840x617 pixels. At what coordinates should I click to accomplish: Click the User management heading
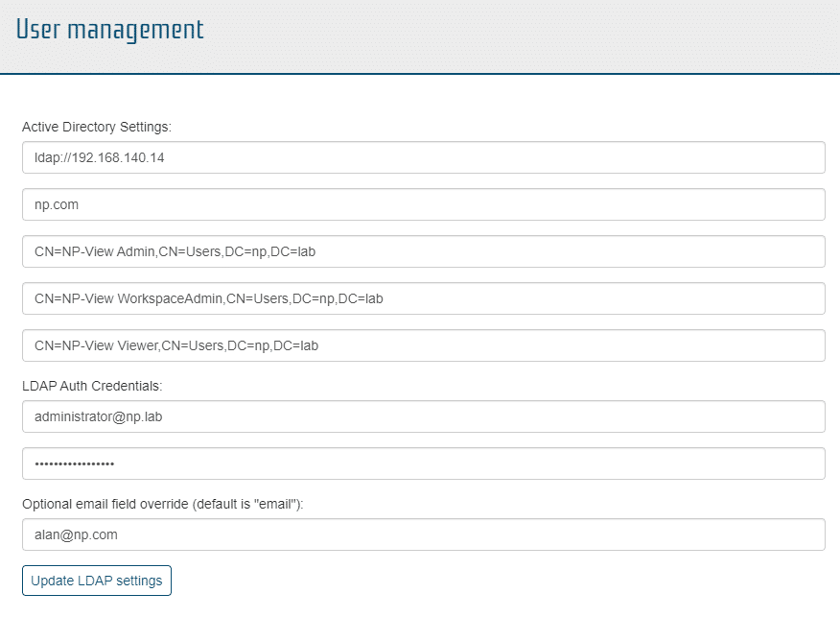click(x=110, y=30)
